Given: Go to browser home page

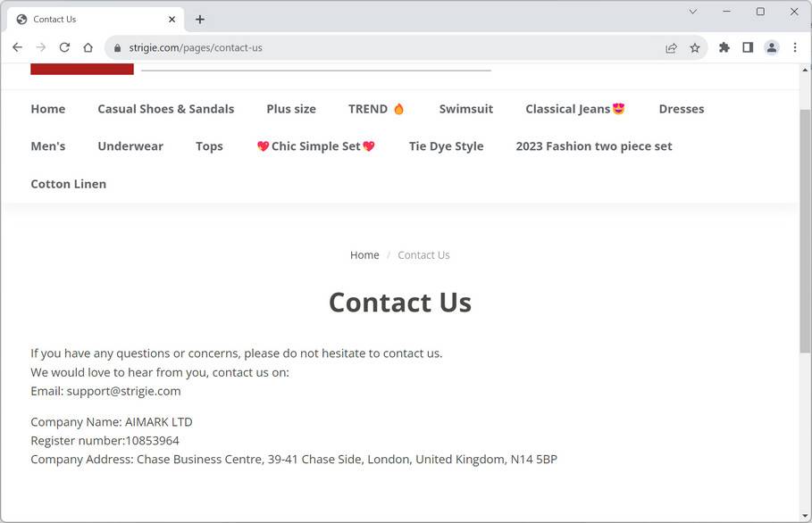Looking at the screenshot, I should coord(88,47).
